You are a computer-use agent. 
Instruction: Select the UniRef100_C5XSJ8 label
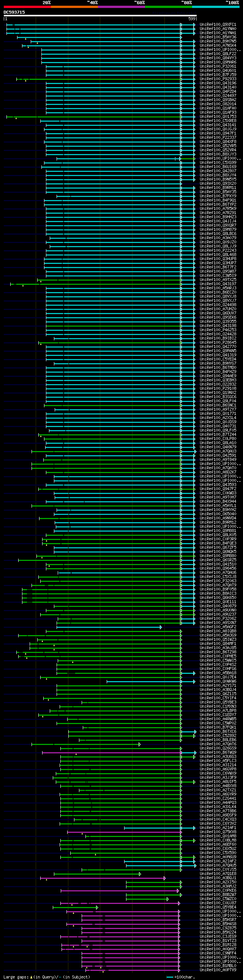coord(218,577)
